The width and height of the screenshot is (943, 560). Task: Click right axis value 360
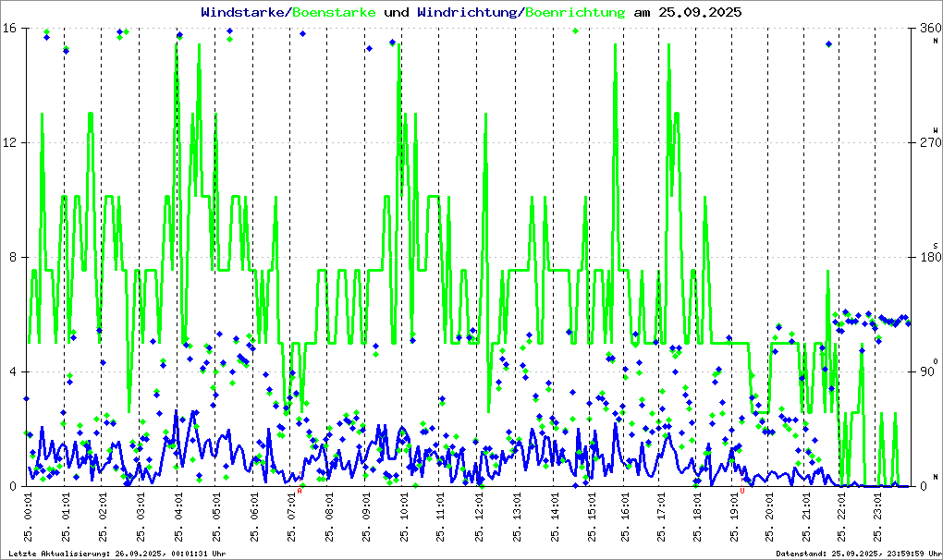point(930,29)
